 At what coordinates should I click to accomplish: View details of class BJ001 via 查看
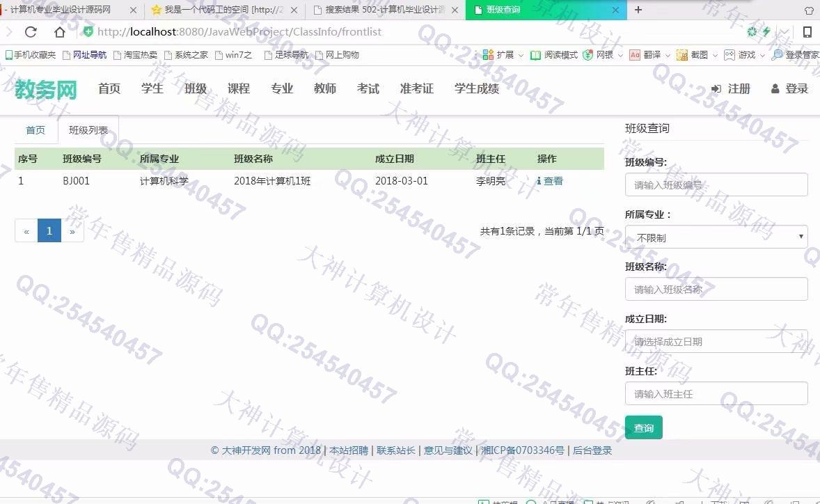[x=550, y=181]
